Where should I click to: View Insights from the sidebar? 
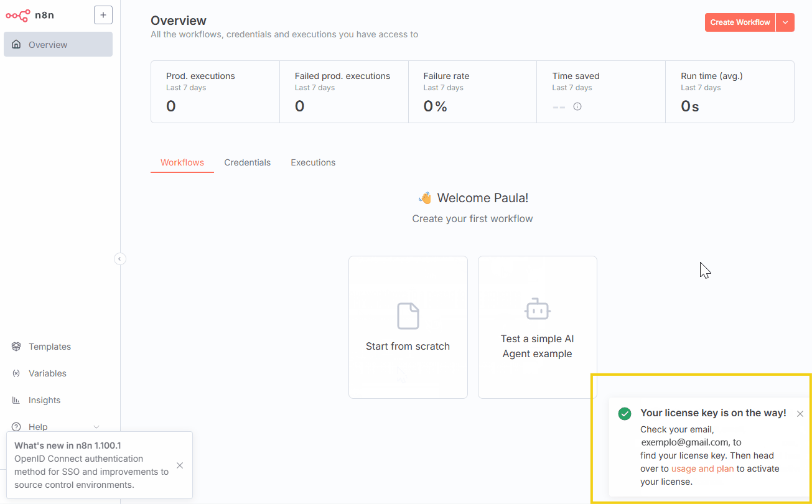(44, 400)
